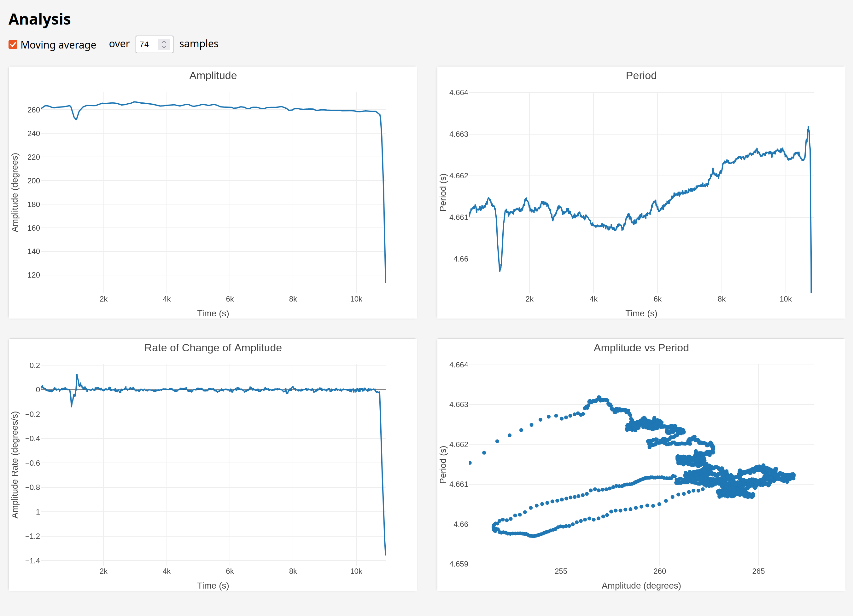Decrease samples with the stepper down arrow
This screenshot has width=853, height=616.
click(164, 47)
